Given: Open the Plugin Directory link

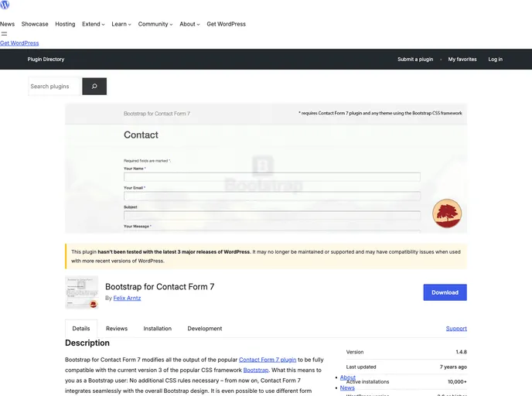Looking at the screenshot, I should 46,59.
